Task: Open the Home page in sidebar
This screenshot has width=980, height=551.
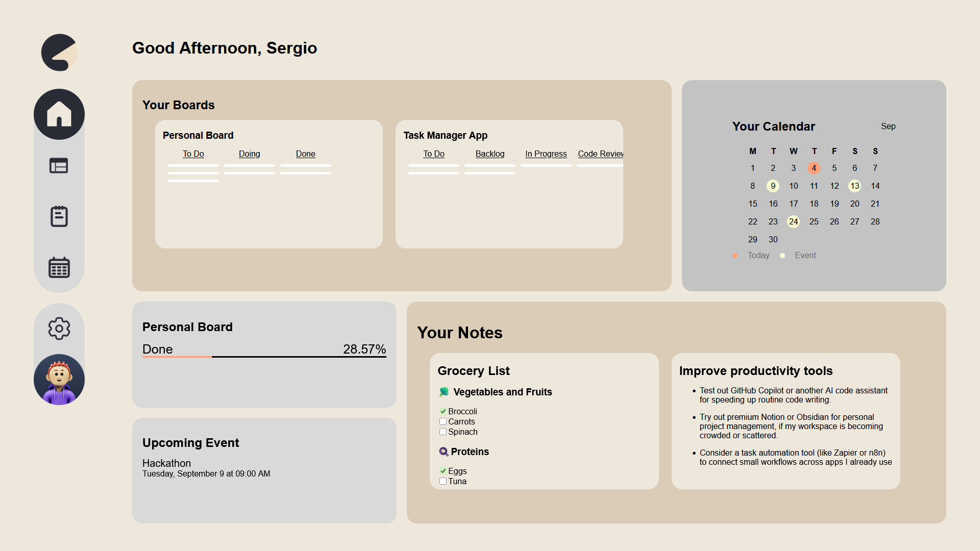Action: point(59,114)
